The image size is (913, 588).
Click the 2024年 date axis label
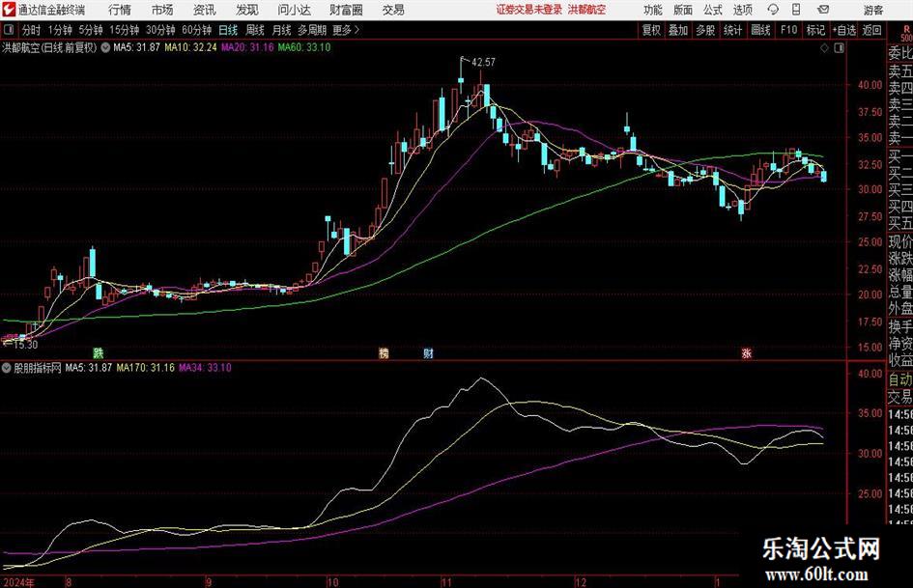click(18, 582)
